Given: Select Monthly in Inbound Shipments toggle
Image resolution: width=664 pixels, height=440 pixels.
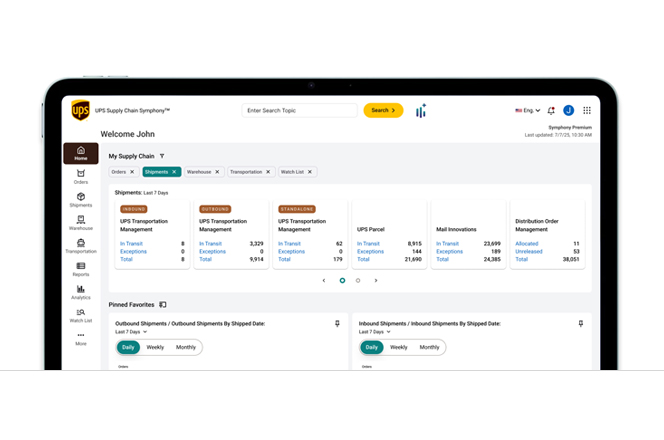Looking at the screenshot, I should (x=429, y=347).
